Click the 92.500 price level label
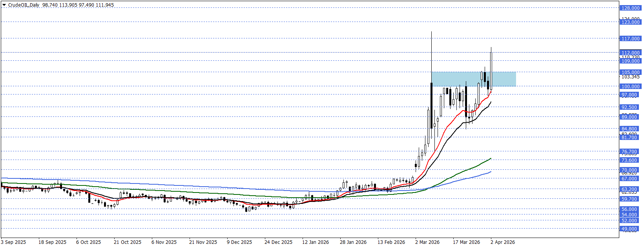The width and height of the screenshot is (644, 247). click(629, 107)
